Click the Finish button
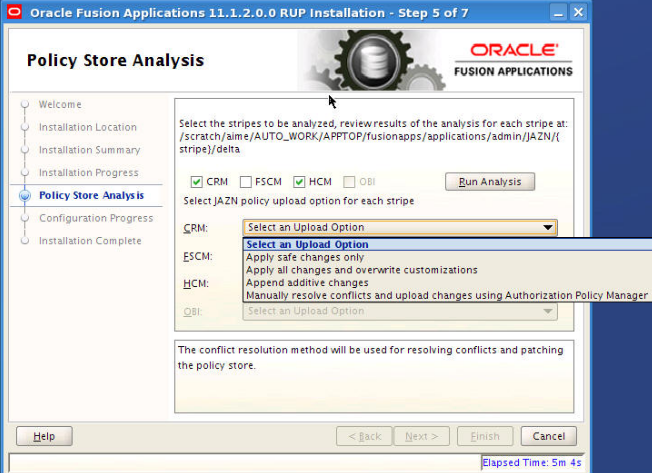Screen dimensions: 652x473 click(485, 436)
